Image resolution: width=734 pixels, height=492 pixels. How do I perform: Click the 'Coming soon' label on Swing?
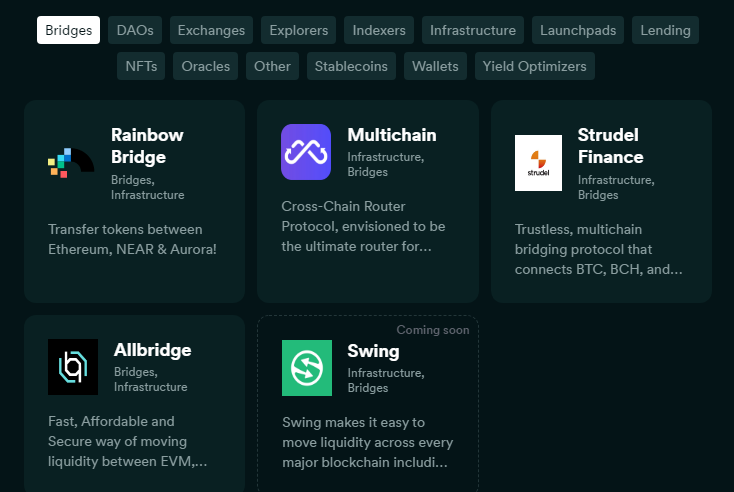[433, 330]
